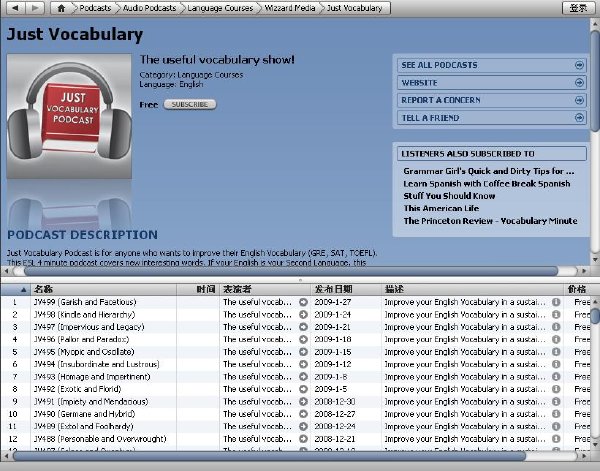Open Audio Podcasts breadcrumb
The width and height of the screenshot is (600, 471).
click(x=149, y=8)
